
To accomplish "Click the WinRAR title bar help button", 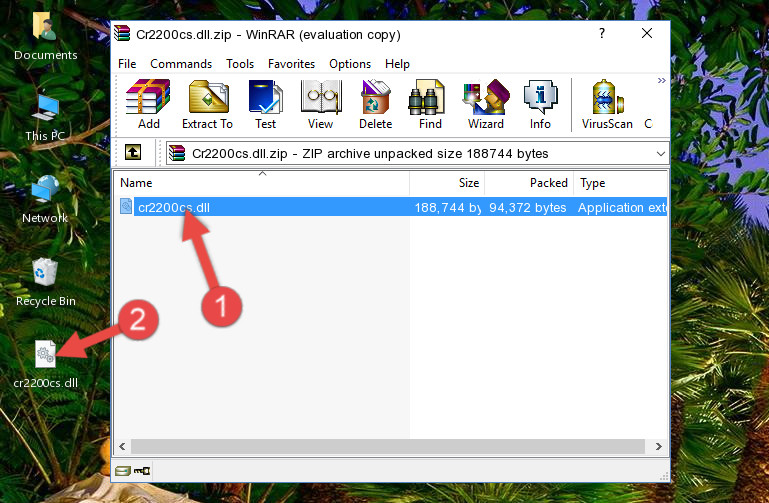I will click(x=602, y=33).
